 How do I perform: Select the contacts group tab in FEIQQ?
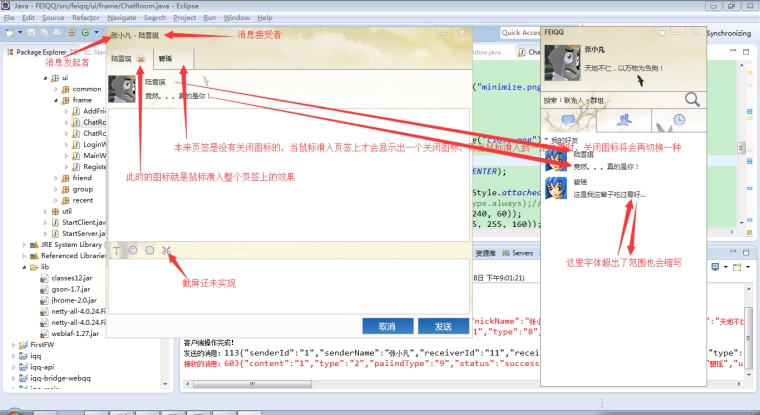(624, 120)
